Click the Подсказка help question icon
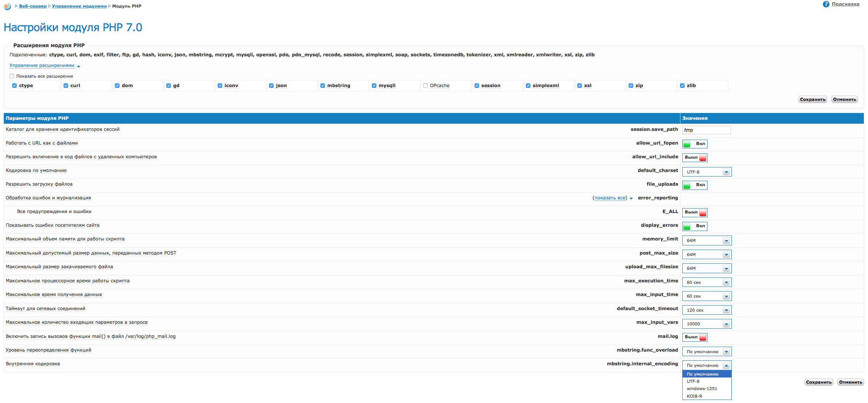The width and height of the screenshot is (868, 403). pos(826,4)
